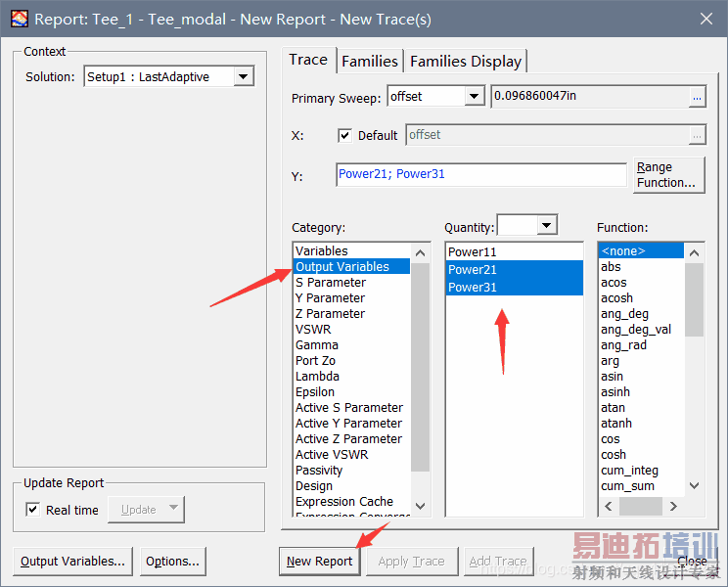Image resolution: width=728 pixels, height=587 pixels.
Task: Select the acos function
Action: [641, 282]
